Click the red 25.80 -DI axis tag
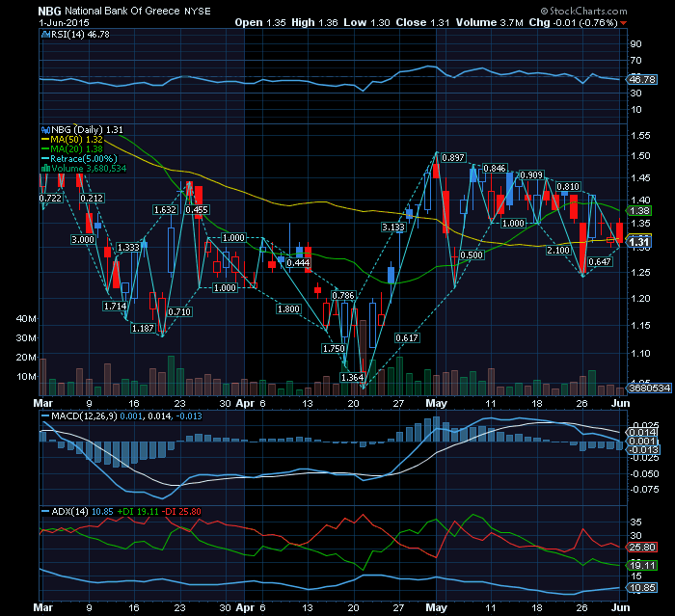The height and width of the screenshot is (616, 675). tap(642, 548)
